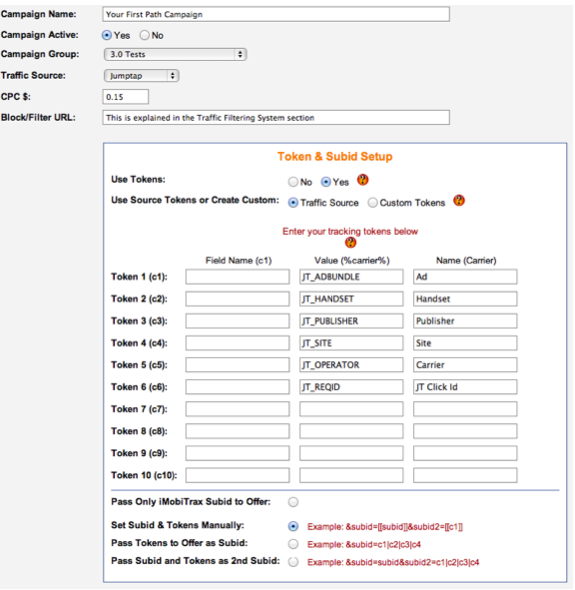Click the JT_HANDSET value field
The image size is (575, 590).
click(x=351, y=299)
